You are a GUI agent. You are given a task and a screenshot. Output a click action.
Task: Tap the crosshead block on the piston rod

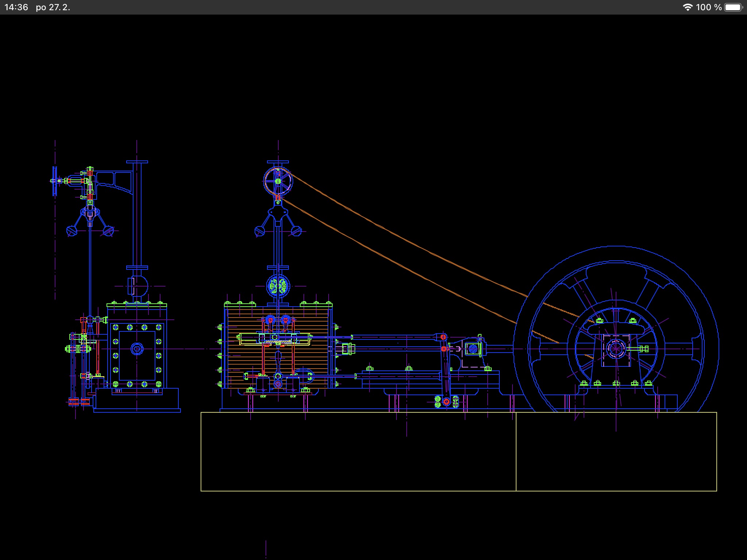click(473, 349)
